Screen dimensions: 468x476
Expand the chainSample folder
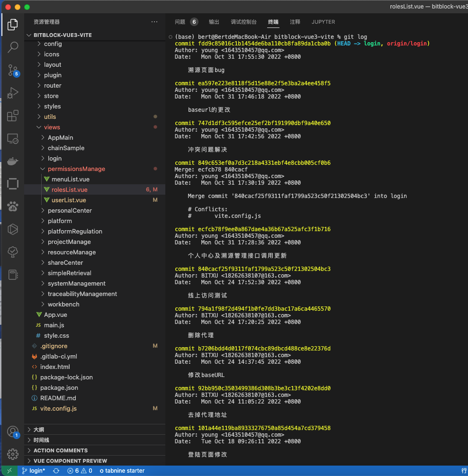click(x=95, y=148)
